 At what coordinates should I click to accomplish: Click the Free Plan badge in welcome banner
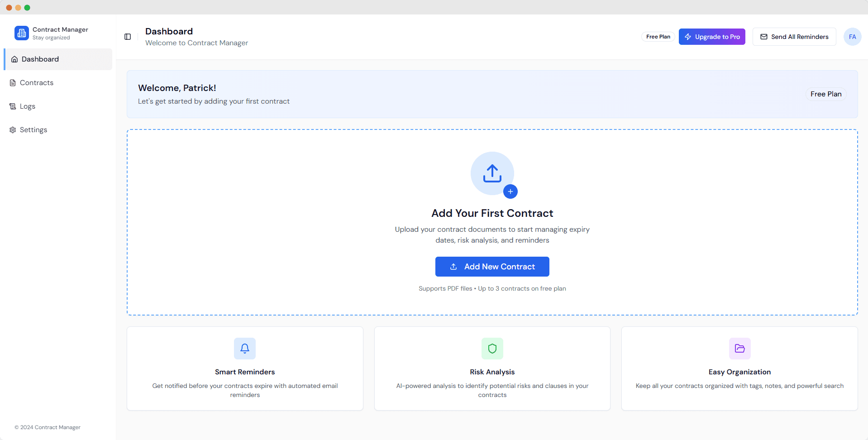826,94
